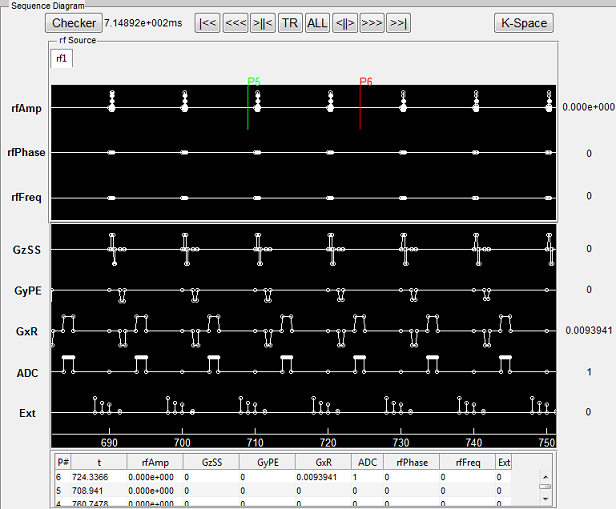Screen dimensions: 616x509
Task: Click the table scrollbar up arrow
Action: click(x=545, y=477)
